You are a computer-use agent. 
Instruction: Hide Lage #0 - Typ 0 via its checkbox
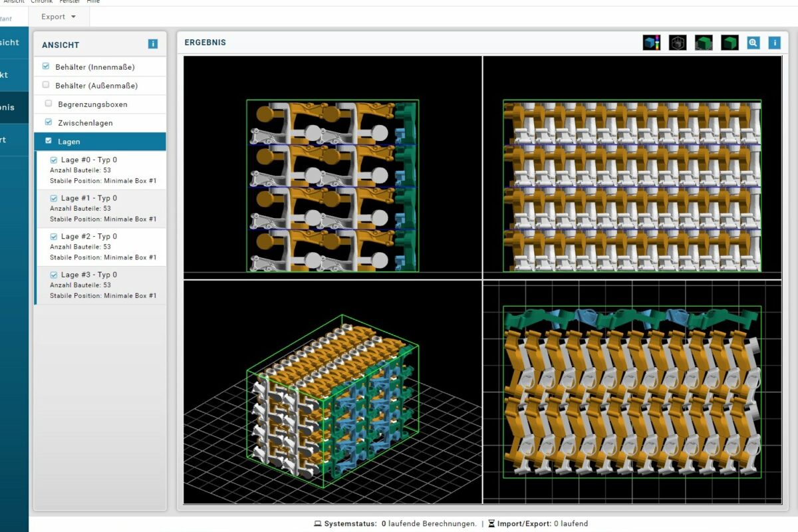(x=53, y=160)
